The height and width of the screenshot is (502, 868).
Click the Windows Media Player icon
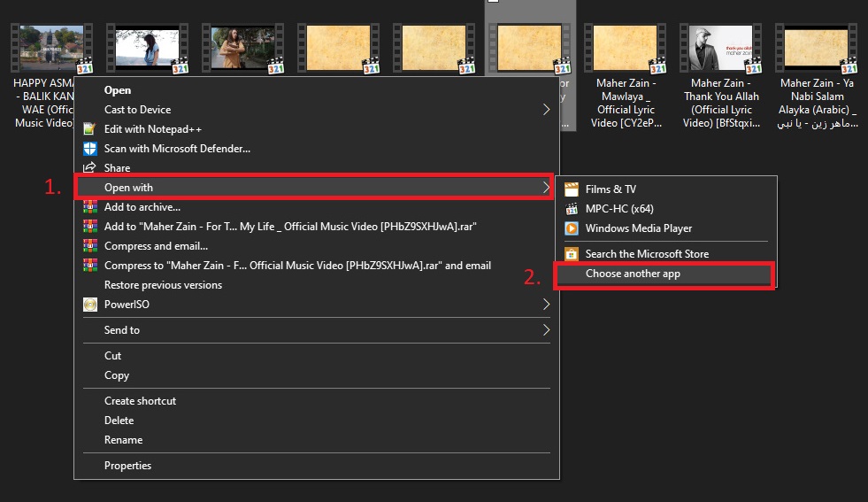(572, 228)
